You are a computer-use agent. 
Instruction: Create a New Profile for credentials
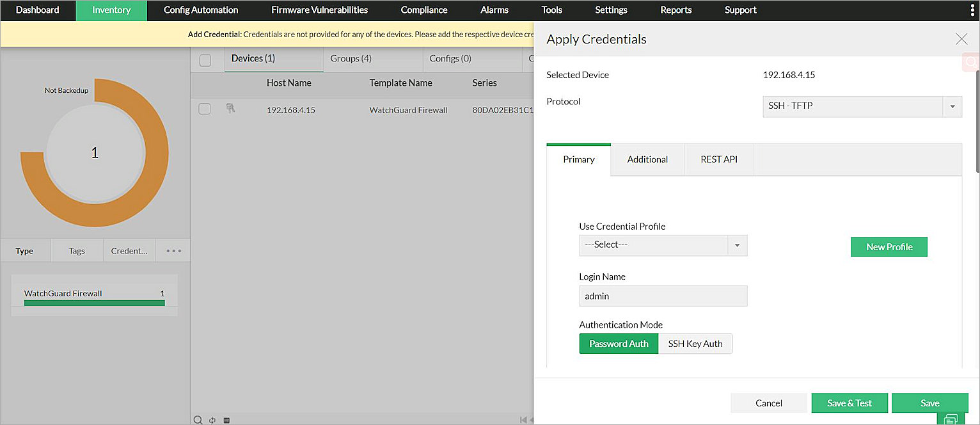pyautogui.click(x=889, y=246)
